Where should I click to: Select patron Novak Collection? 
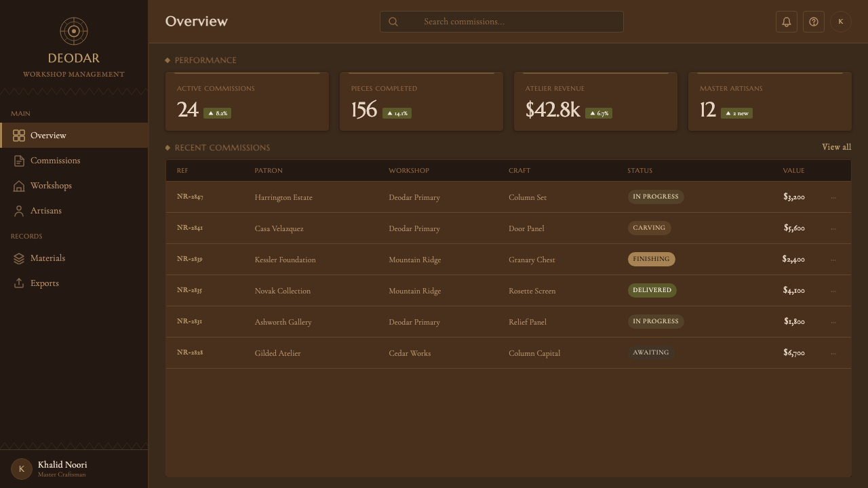point(283,291)
